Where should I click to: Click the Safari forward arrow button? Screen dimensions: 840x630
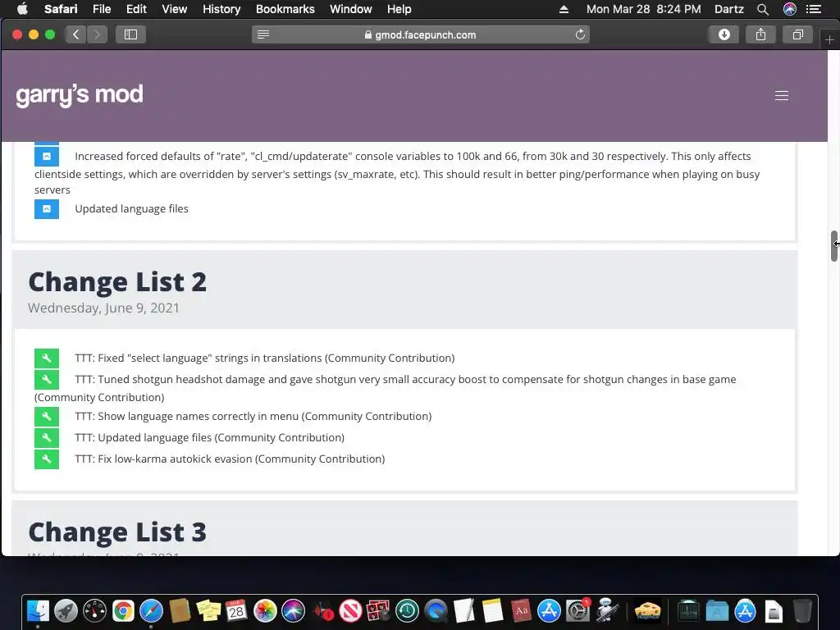click(97, 34)
